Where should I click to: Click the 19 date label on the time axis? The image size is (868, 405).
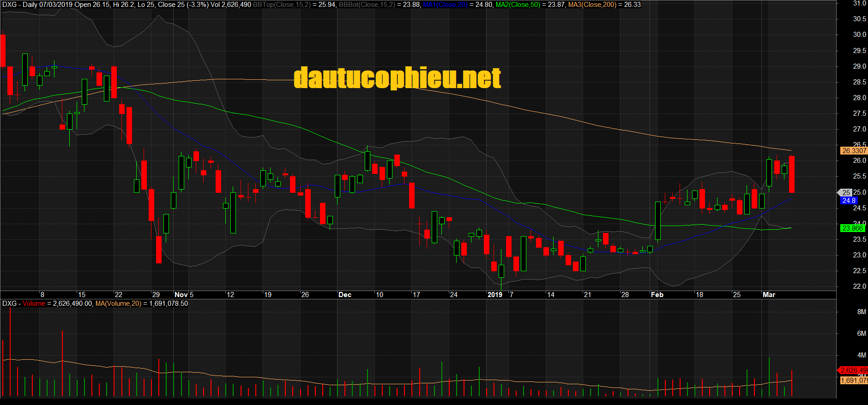click(x=268, y=295)
